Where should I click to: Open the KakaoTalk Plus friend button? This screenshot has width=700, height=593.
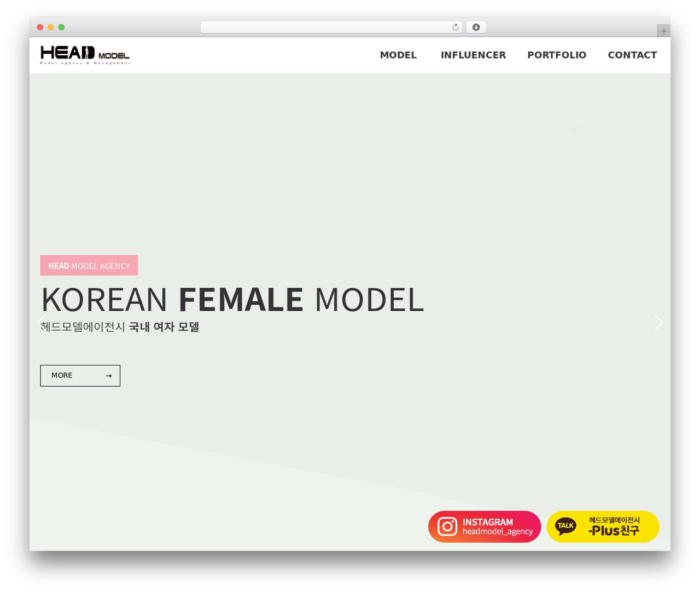click(603, 527)
